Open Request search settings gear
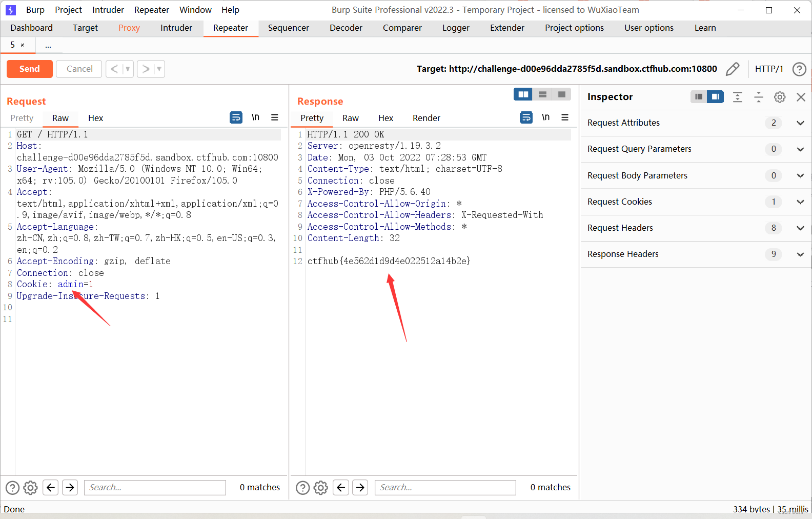Screen dimensions: 812x519 [31, 488]
